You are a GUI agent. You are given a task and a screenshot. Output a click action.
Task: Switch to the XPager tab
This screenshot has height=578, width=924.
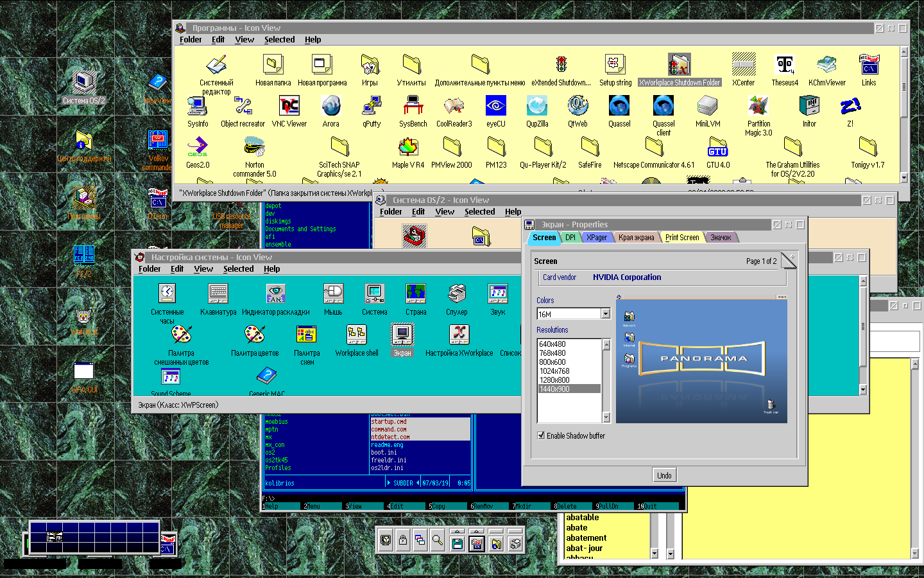point(597,238)
